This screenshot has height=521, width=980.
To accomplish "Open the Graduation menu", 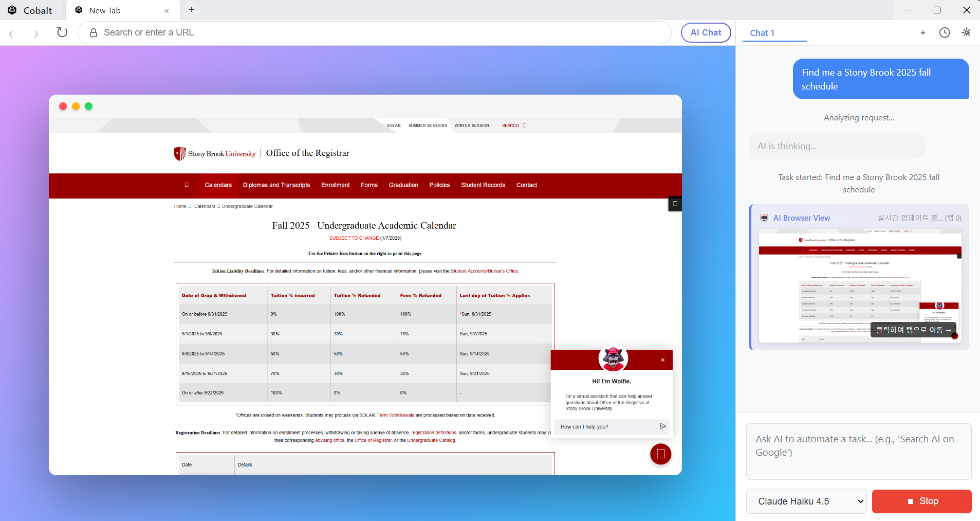I will 403,185.
